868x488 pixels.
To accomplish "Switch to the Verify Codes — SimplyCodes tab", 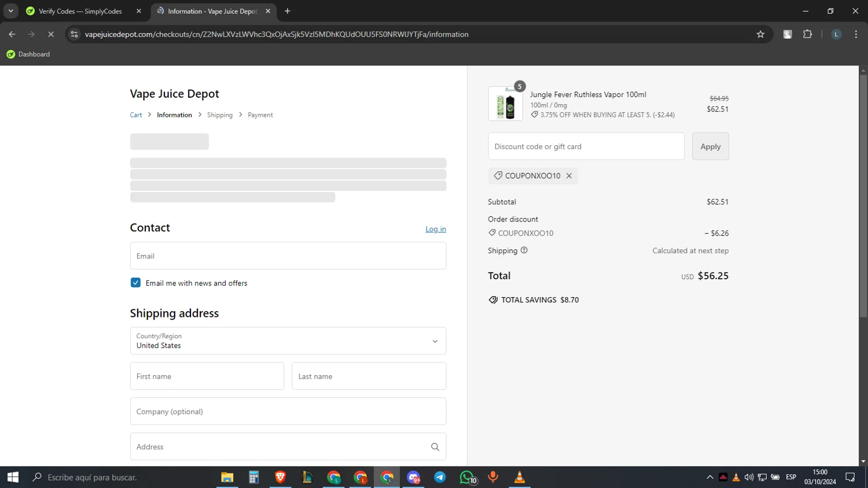I will tap(80, 11).
